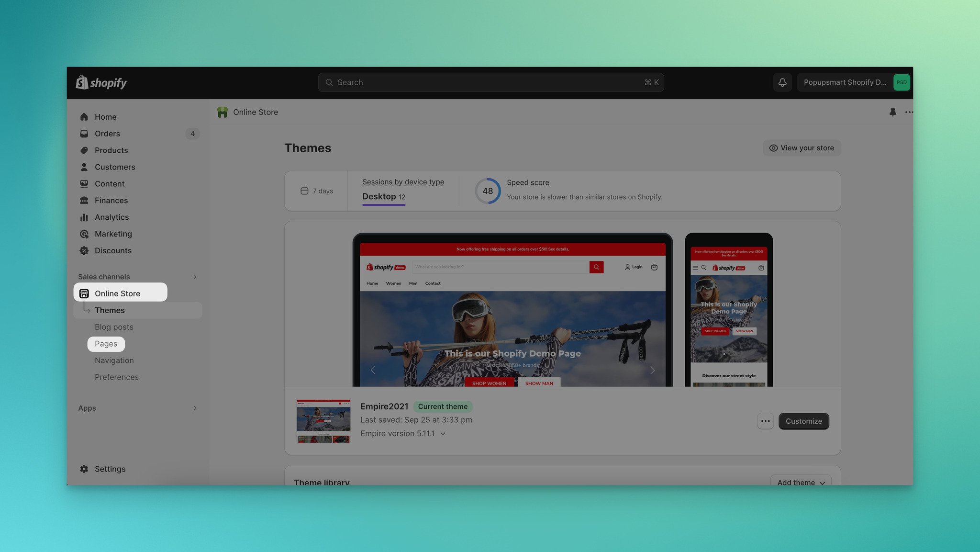980x552 pixels.
Task: Open Analytics in the sidebar
Action: pos(112,217)
